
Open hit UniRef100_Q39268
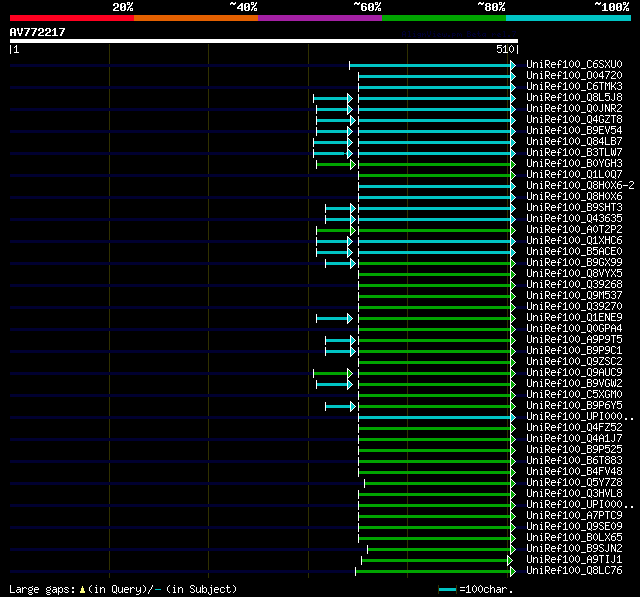pos(574,285)
